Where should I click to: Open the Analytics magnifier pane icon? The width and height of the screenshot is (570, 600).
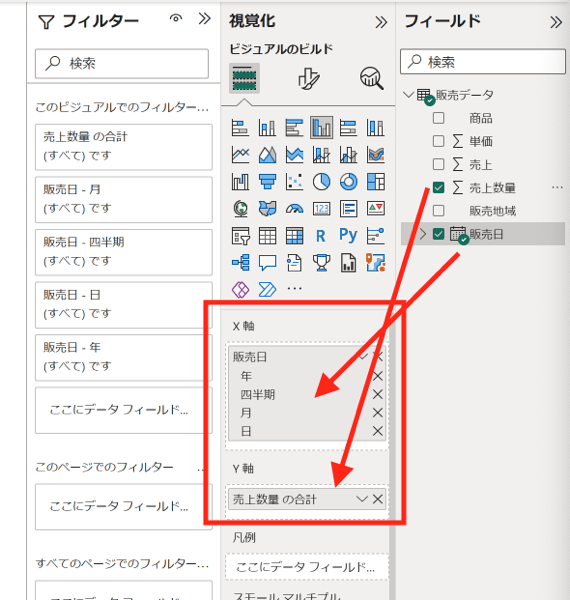tap(371, 78)
